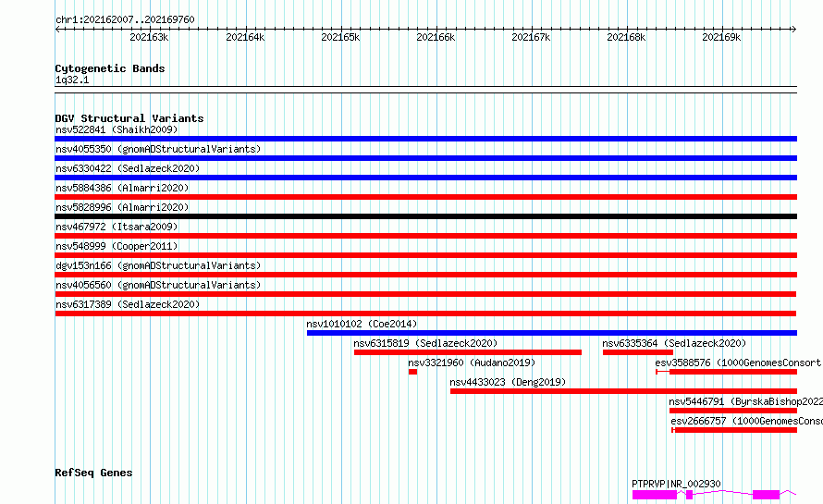This screenshot has height=504, width=823.
Task: Click the red bar under nsv6335364
Action: pyautogui.click(x=638, y=352)
